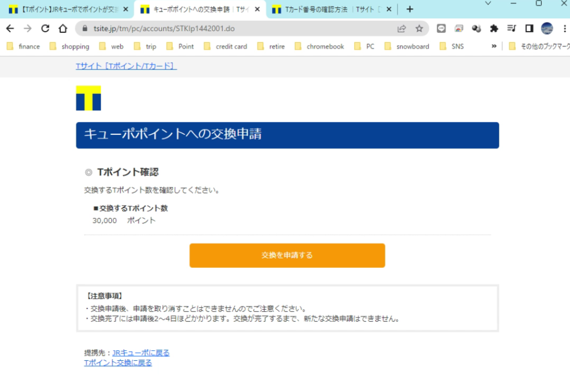The width and height of the screenshot is (570, 392).
Task: Open the web bookmark folder
Action: pyautogui.click(x=111, y=46)
